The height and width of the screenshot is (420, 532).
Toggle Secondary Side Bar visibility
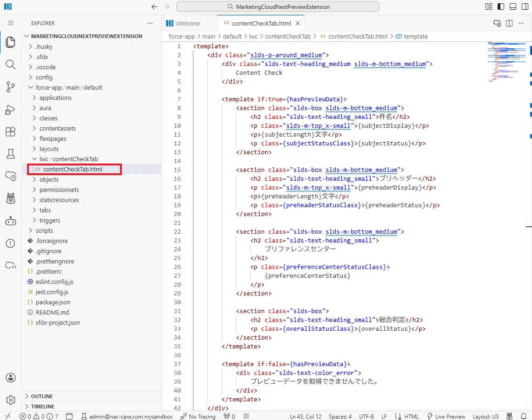525,7
